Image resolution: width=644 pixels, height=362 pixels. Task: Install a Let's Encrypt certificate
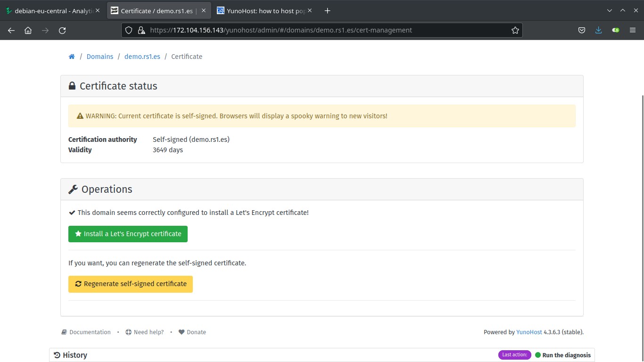(x=128, y=234)
